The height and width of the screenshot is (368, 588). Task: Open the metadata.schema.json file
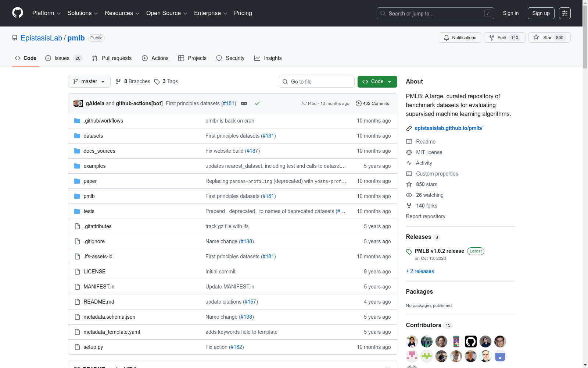tap(110, 317)
